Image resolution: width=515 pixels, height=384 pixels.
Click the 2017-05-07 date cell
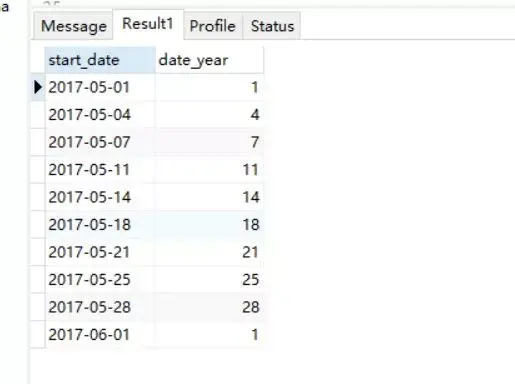[100, 142]
